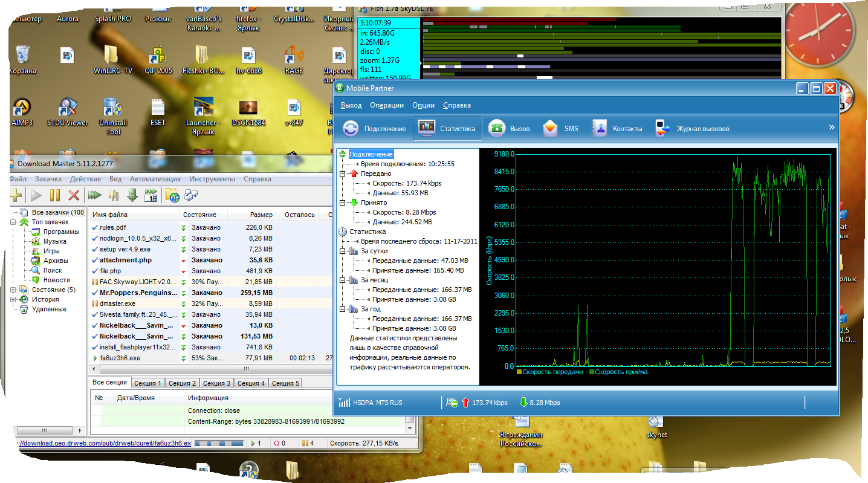The height and width of the screenshot is (483, 868).
Task: Click the download list horizontal scrollbar
Action: click(x=246, y=369)
